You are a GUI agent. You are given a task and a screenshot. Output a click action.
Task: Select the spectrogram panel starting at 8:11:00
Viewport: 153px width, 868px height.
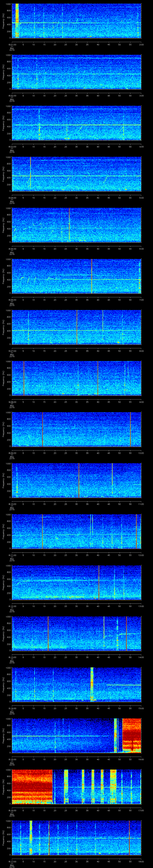pyautogui.click(x=77, y=531)
